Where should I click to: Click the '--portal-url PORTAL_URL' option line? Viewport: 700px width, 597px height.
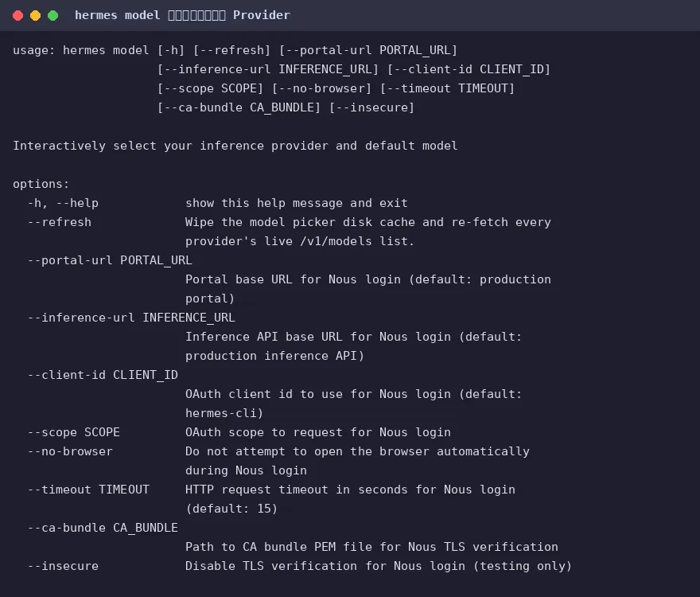coord(110,260)
